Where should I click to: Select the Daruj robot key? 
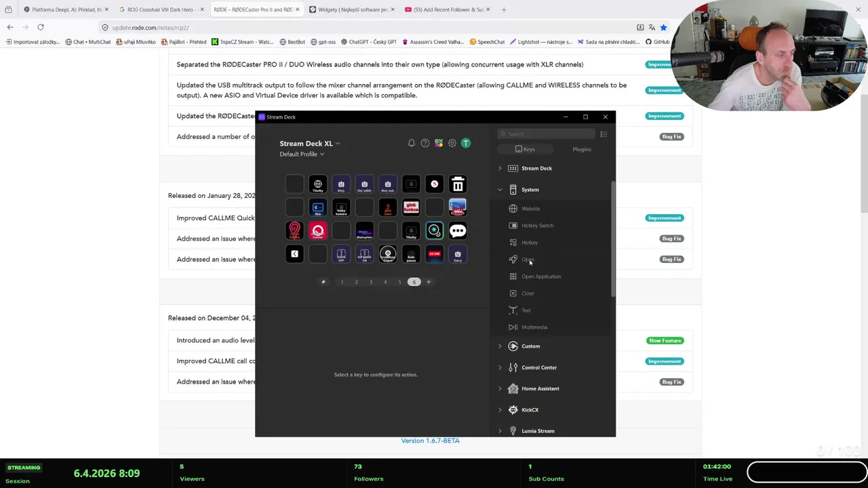458,254
